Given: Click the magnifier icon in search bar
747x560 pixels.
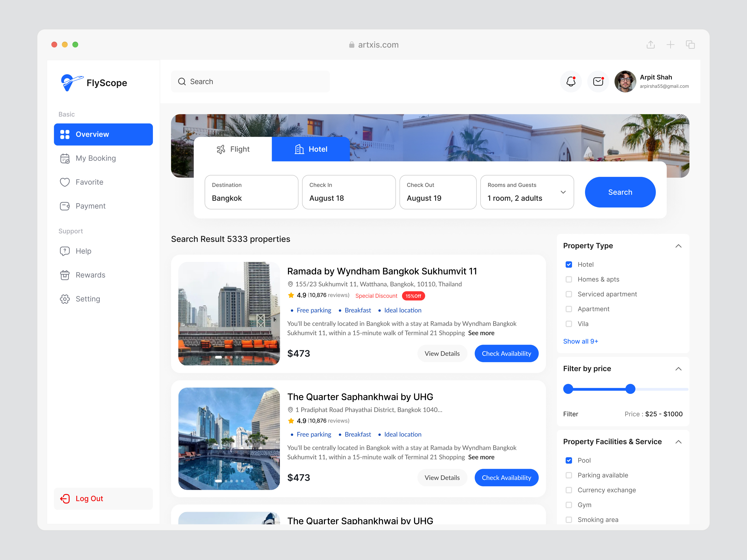Looking at the screenshot, I should 182,82.
